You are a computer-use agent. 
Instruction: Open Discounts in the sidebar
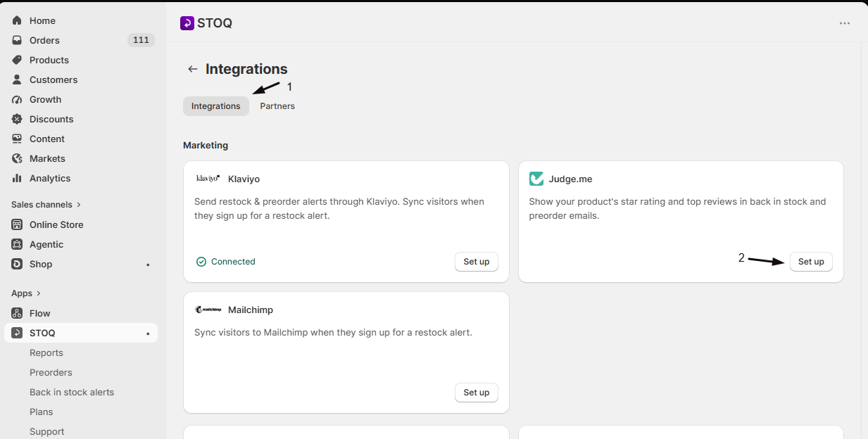(51, 119)
